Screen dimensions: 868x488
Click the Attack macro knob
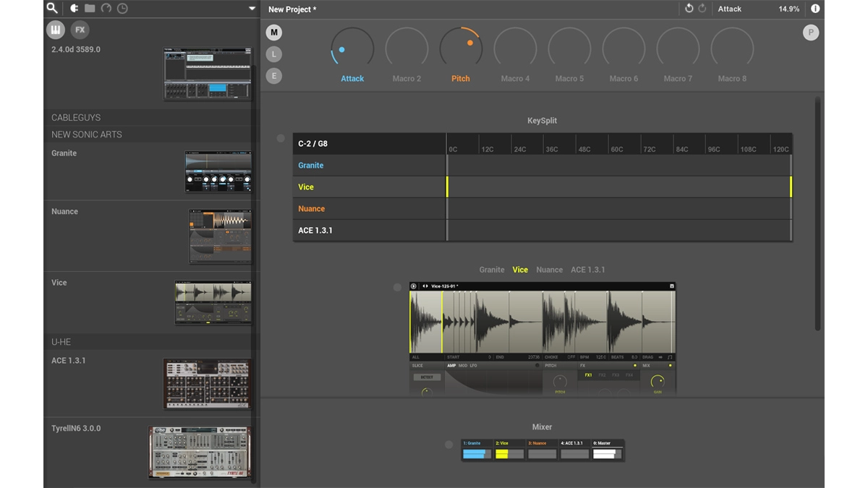(352, 48)
